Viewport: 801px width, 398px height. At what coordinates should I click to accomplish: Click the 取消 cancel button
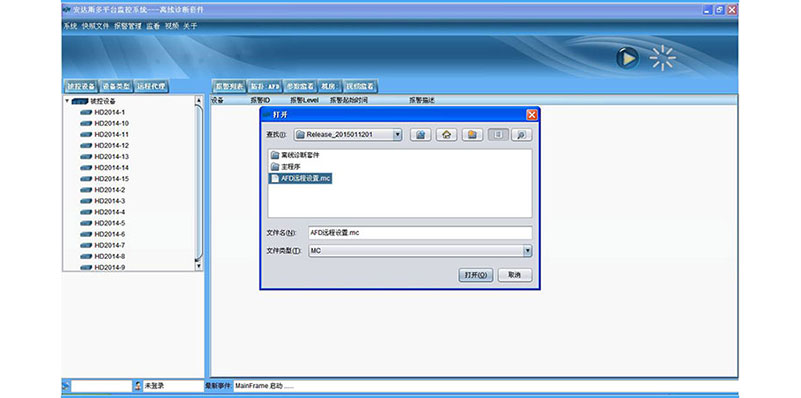pyautogui.click(x=515, y=275)
